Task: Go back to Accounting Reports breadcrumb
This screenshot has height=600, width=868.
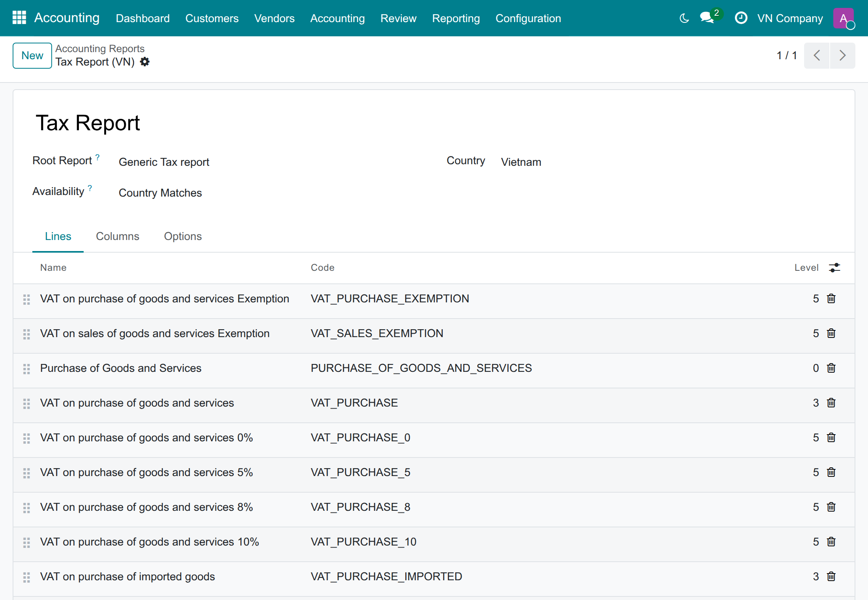Action: click(100, 49)
